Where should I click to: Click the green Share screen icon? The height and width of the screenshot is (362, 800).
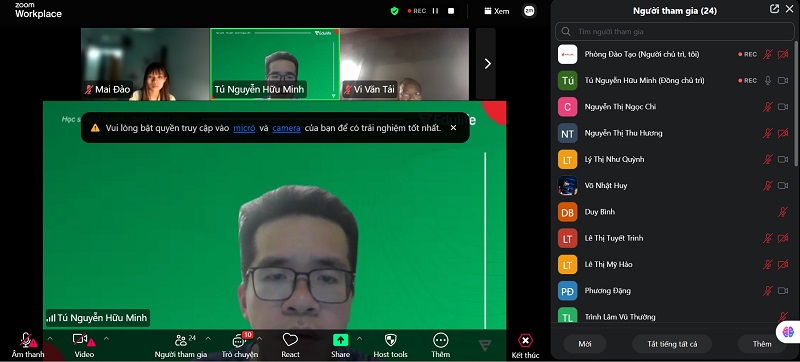tap(340, 340)
